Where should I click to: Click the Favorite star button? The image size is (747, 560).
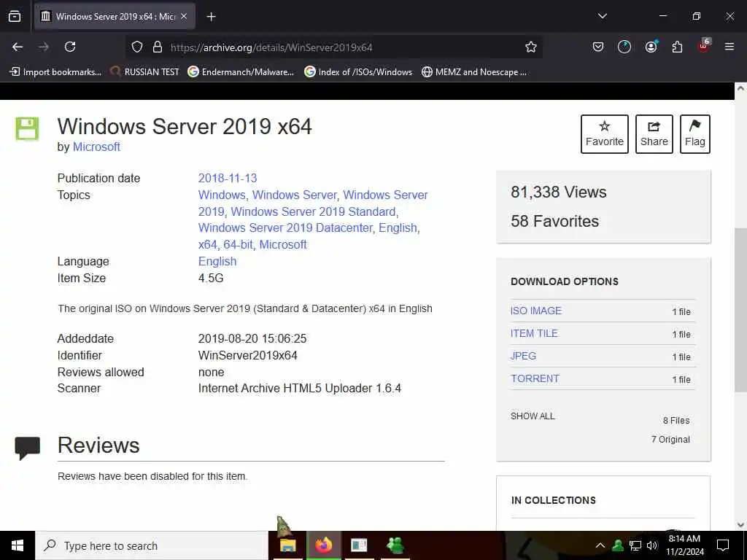[x=605, y=134]
